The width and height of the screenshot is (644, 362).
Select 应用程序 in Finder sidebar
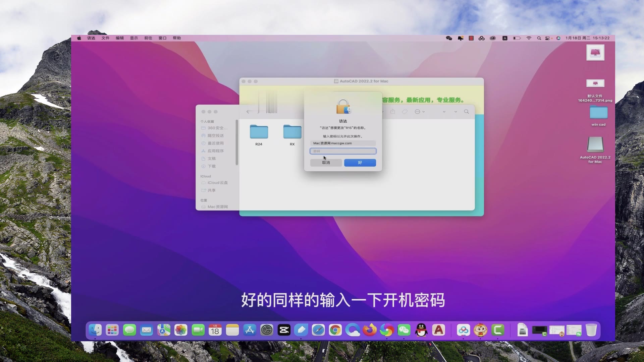(213, 151)
